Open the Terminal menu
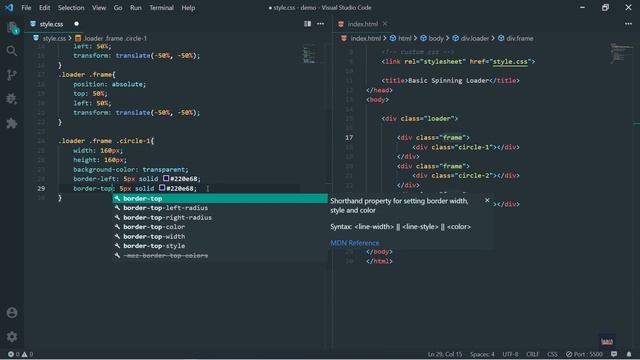 coord(161,8)
